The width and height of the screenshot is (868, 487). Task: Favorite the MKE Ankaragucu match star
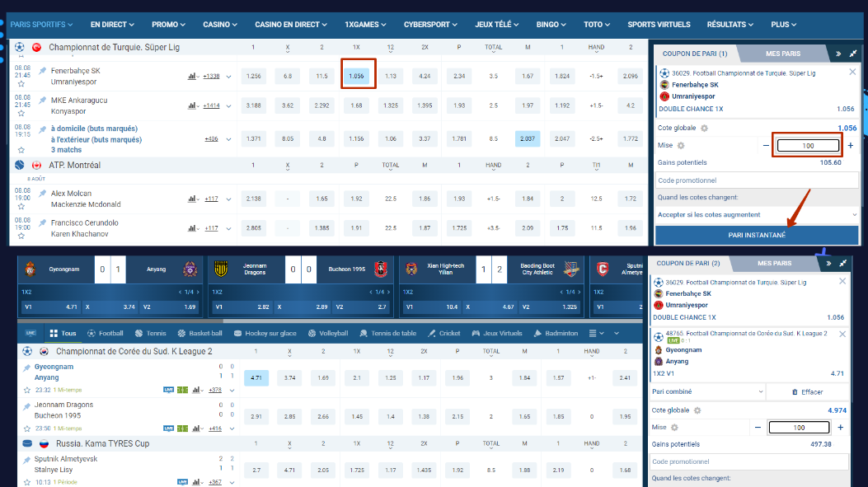coord(21,114)
